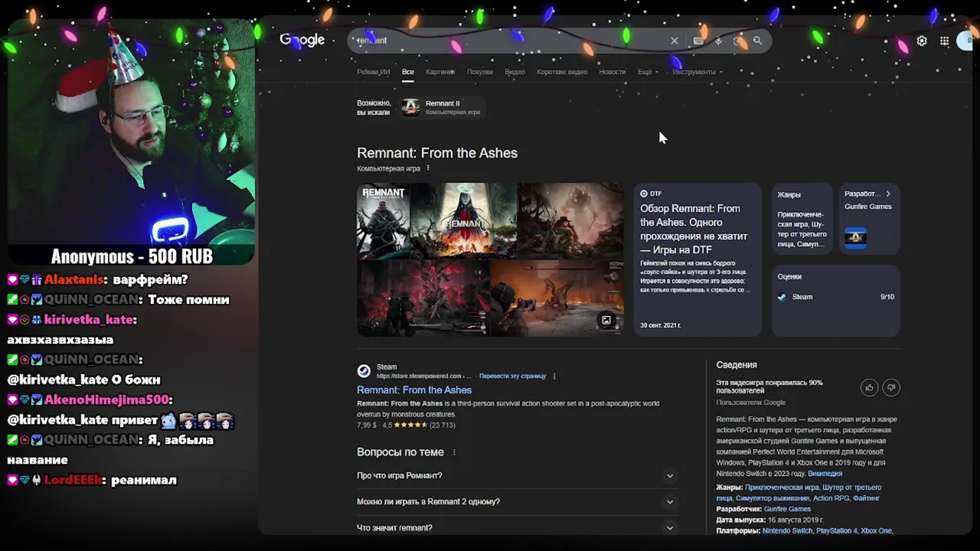The image size is (980, 551).
Task: Open the three-dot menu beside 'Вопросы по теме'
Action: (454, 452)
